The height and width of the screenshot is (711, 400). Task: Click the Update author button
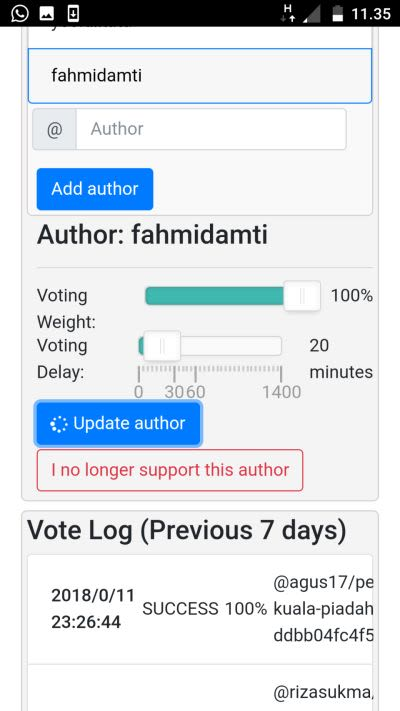pos(118,424)
